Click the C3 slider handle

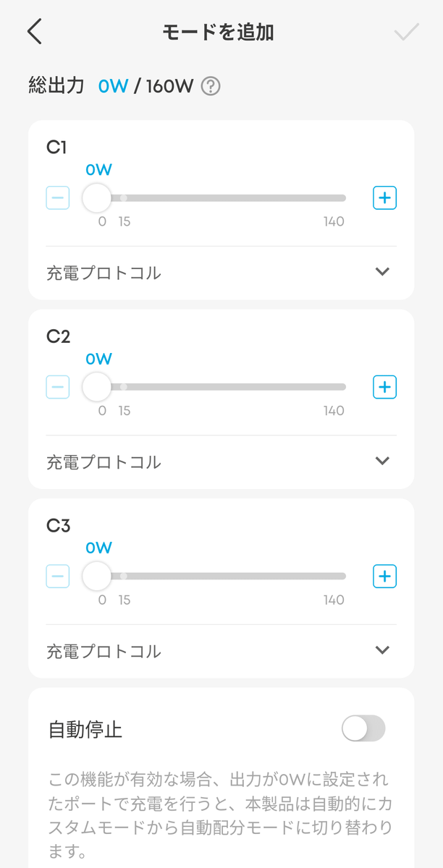coord(96,576)
